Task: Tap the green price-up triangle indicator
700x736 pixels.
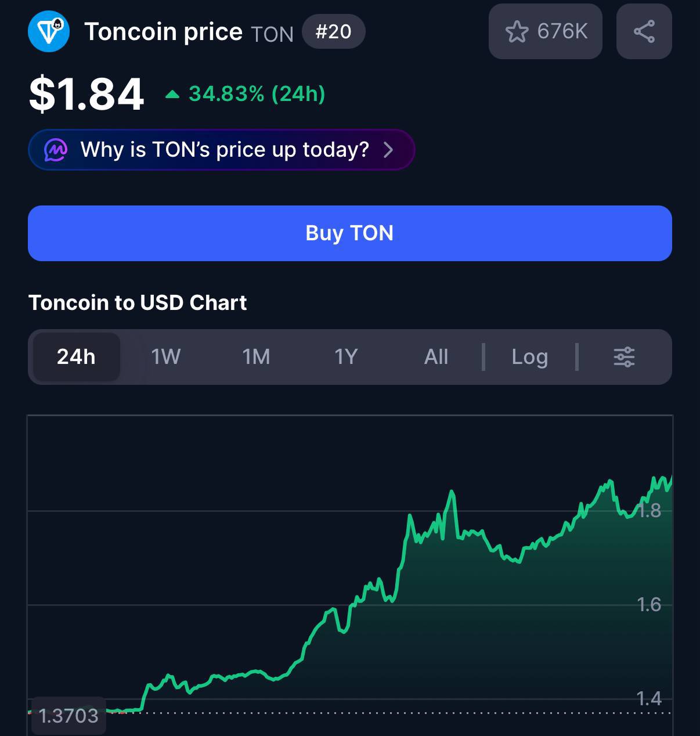Action: point(172,94)
